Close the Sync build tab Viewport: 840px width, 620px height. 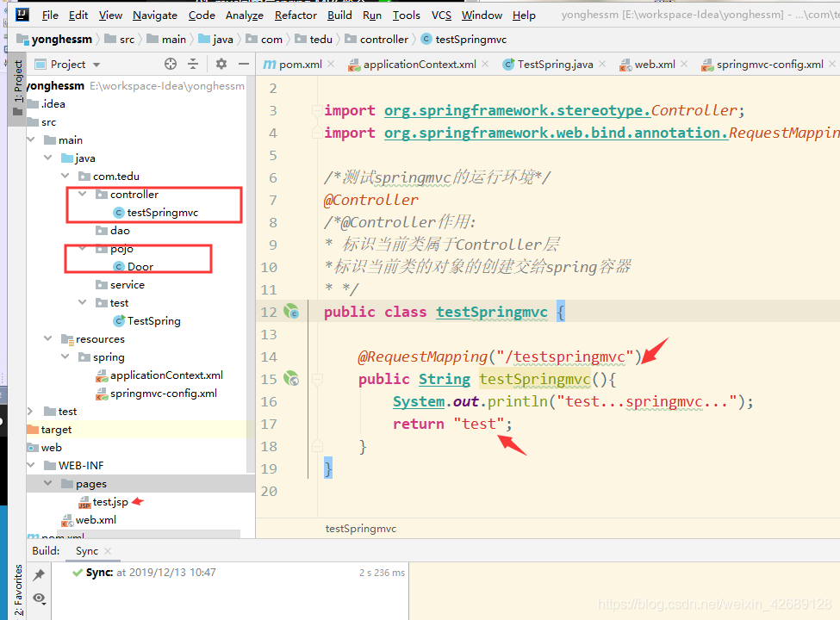pos(108,550)
